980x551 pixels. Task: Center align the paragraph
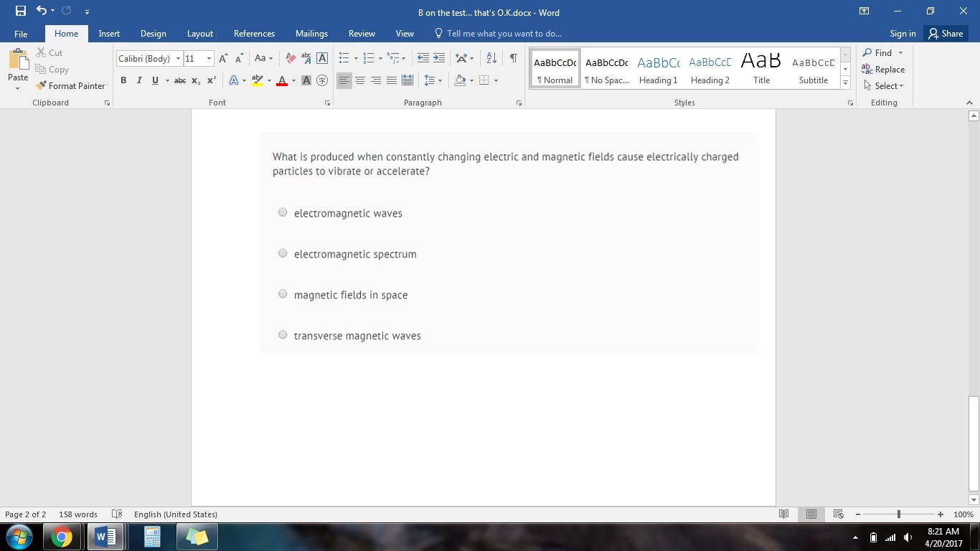point(360,80)
